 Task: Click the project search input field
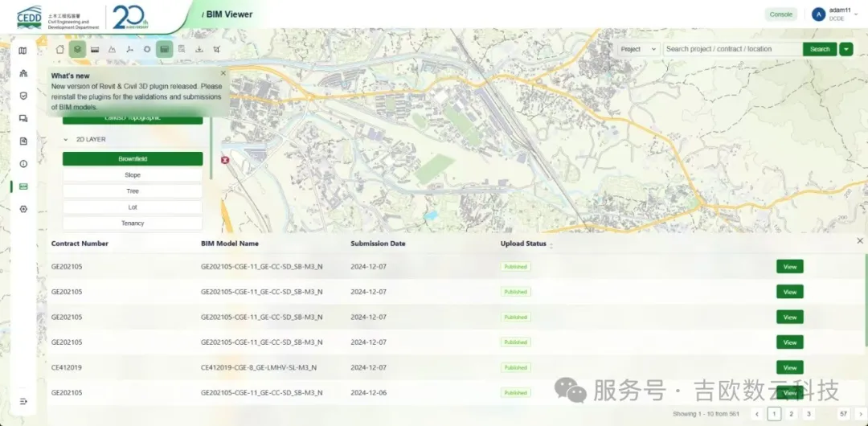[x=732, y=49]
